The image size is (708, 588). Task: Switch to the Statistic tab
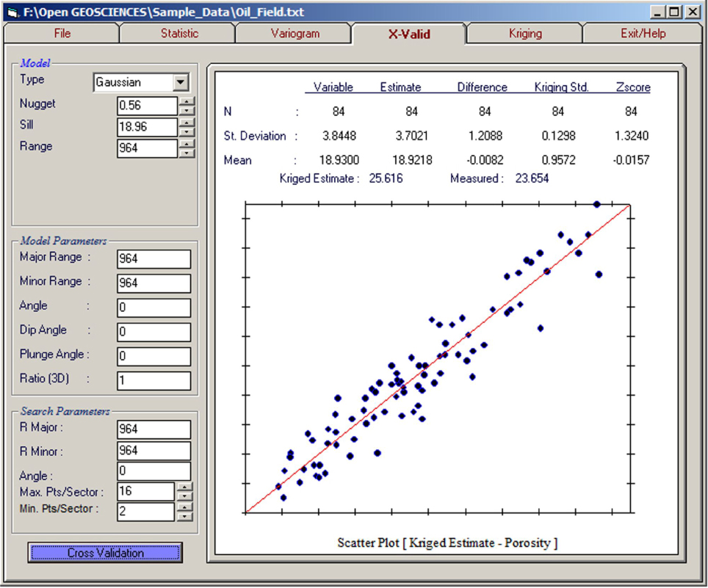click(179, 34)
